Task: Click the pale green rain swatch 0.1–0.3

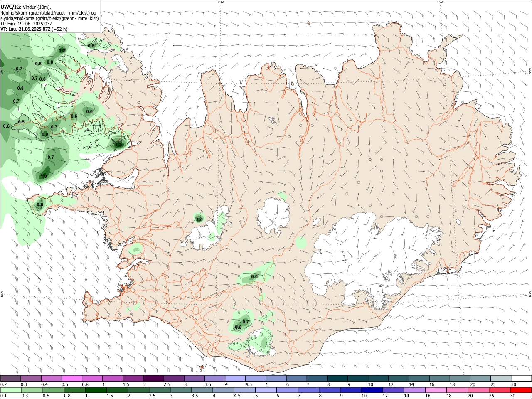Action: [11, 390]
